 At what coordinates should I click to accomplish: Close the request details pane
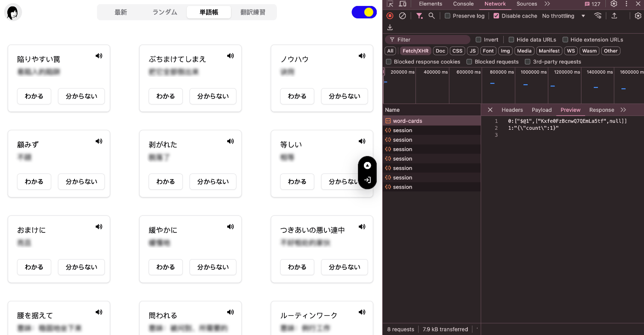point(490,110)
